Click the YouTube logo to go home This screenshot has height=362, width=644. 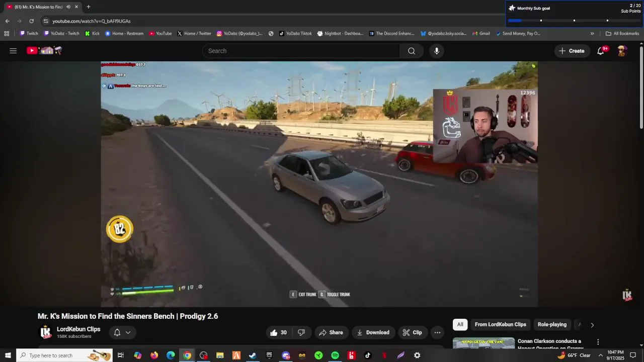[x=44, y=50]
